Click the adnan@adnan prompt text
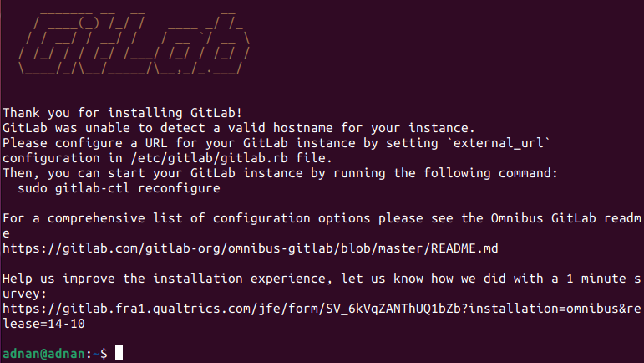 click(44, 354)
